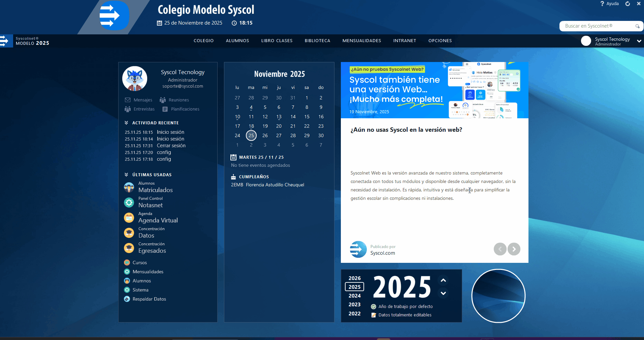Select the highlighted 2025 year box
Screen dimensions: 644x340
tap(355, 287)
